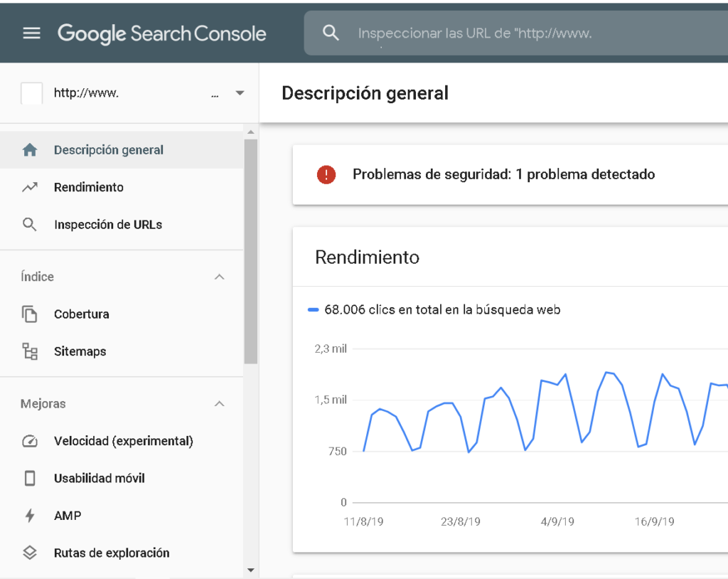Open Usabilidad móvil report
The width and height of the screenshot is (728, 579).
tap(122, 478)
